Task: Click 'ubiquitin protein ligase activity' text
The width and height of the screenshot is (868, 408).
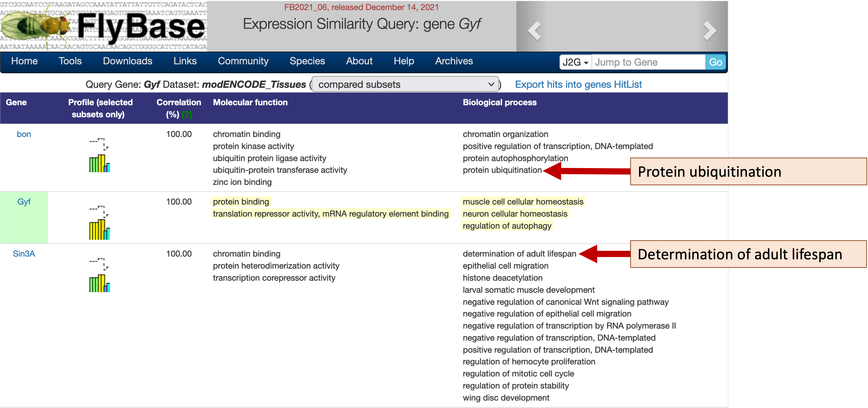Action: point(270,158)
